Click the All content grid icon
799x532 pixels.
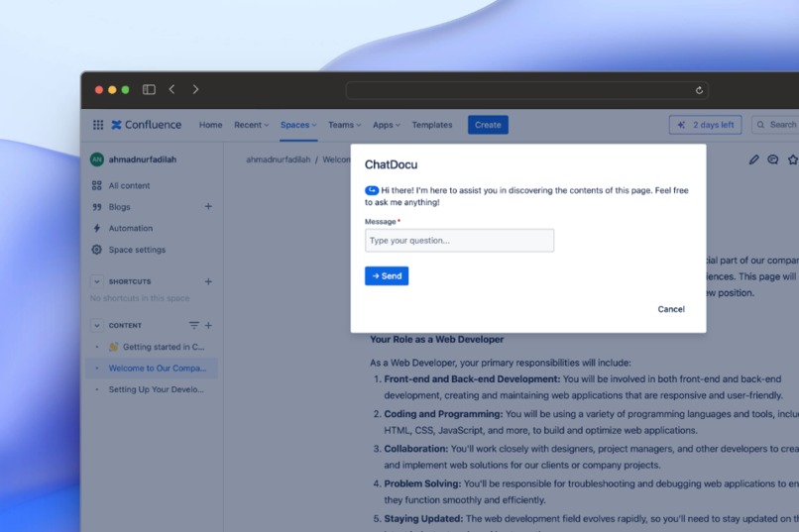97,186
